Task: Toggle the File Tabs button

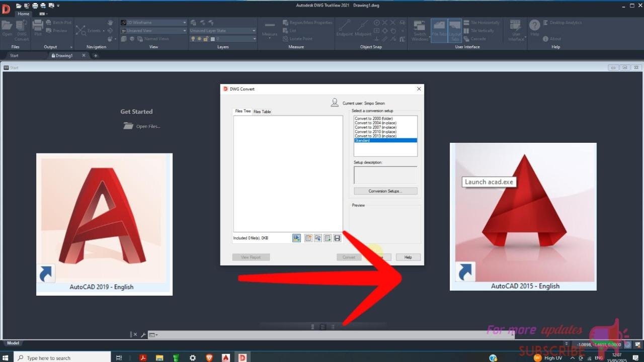Action: pyautogui.click(x=439, y=31)
